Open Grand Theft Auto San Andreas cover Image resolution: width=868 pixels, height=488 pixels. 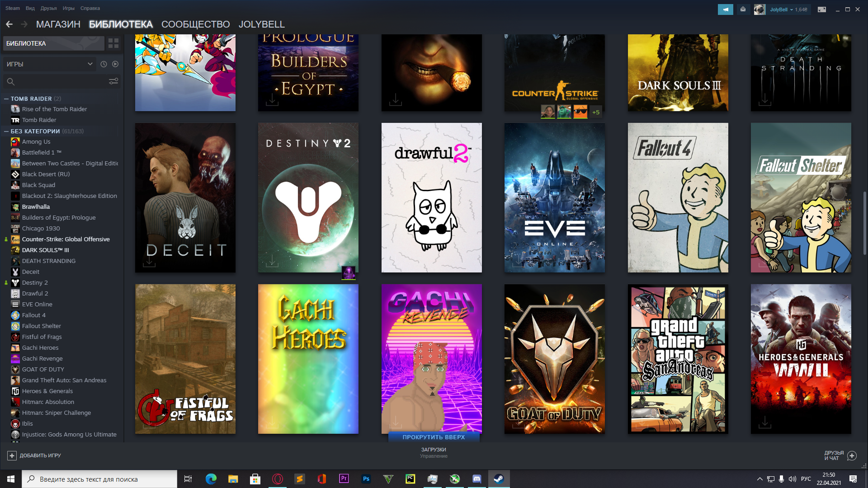tap(678, 359)
